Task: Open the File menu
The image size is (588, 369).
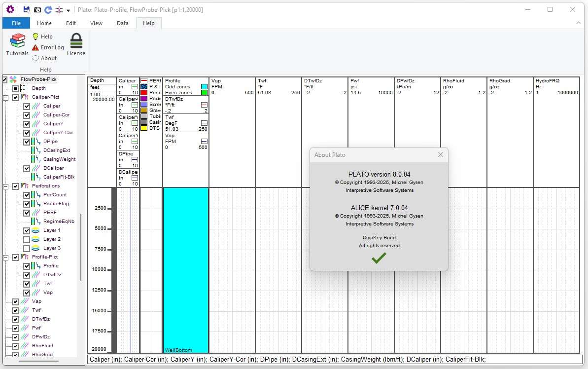Action: pos(16,23)
